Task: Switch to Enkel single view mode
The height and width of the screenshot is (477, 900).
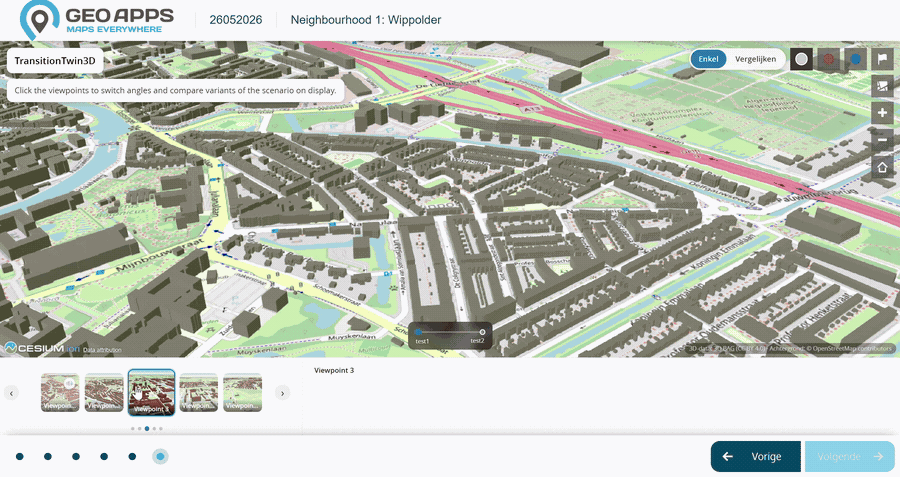Action: 708,59
